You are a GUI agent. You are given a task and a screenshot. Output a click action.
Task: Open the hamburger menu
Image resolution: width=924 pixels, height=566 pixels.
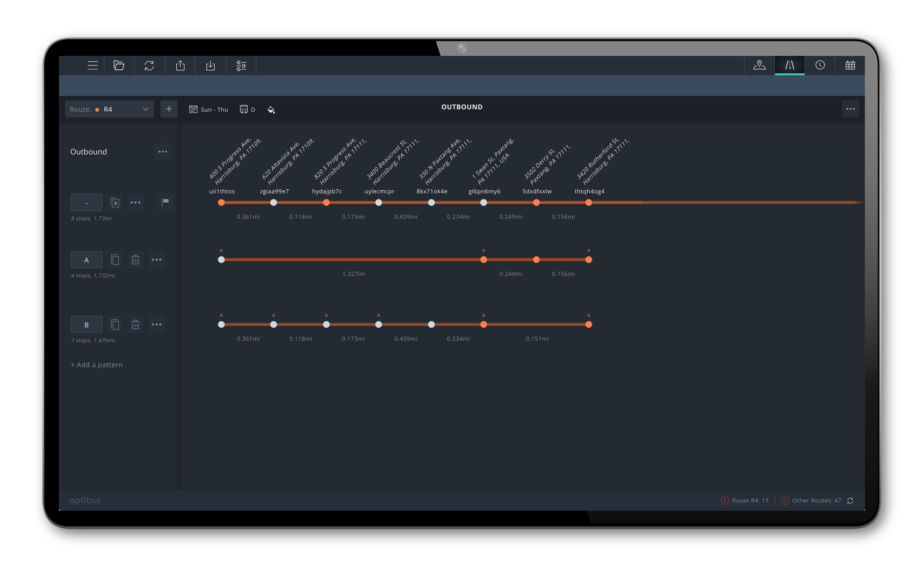(x=92, y=66)
